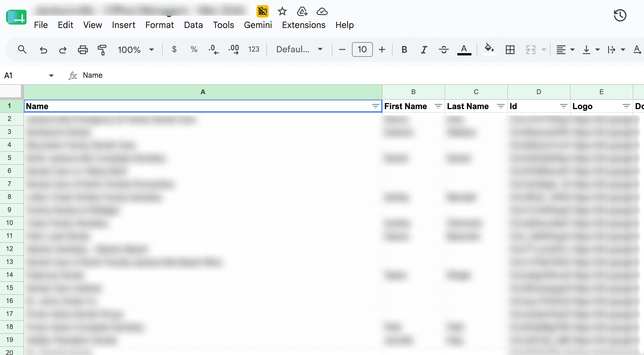The height and width of the screenshot is (355, 644).
Task: Open the borders tool
Action: (x=510, y=50)
